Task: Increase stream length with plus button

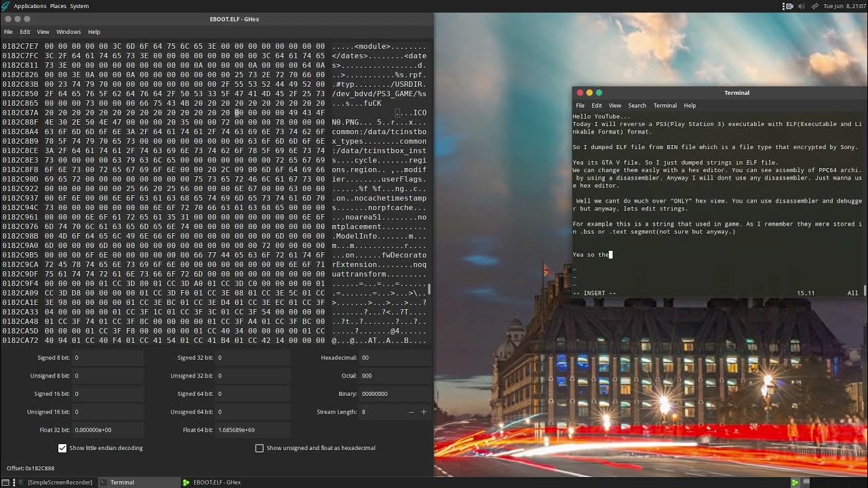Action: pos(424,411)
